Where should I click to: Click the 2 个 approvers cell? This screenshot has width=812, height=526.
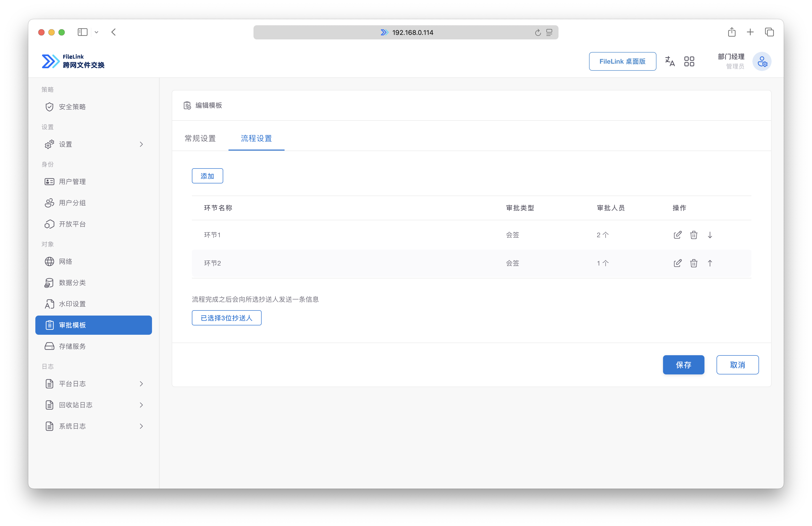pos(602,235)
